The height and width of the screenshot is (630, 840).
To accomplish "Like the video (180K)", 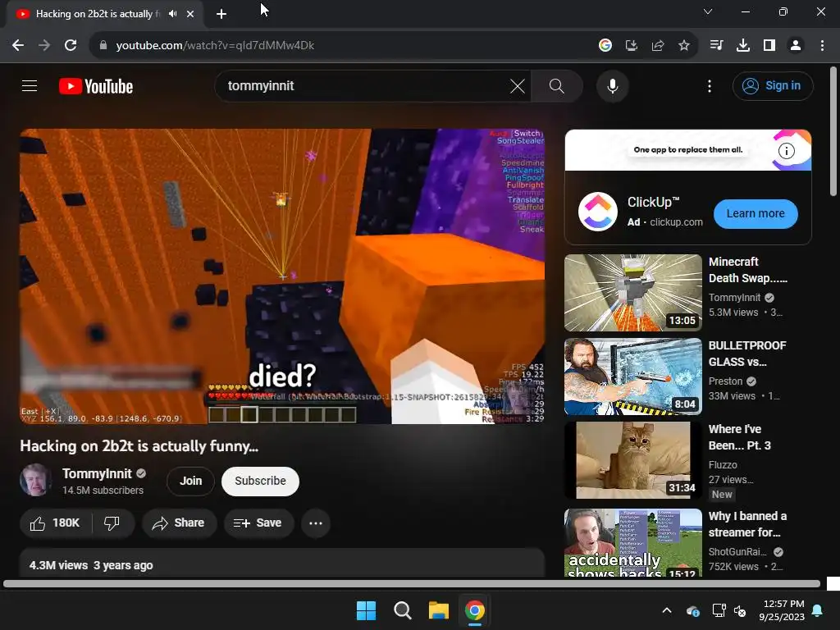I will coord(56,523).
